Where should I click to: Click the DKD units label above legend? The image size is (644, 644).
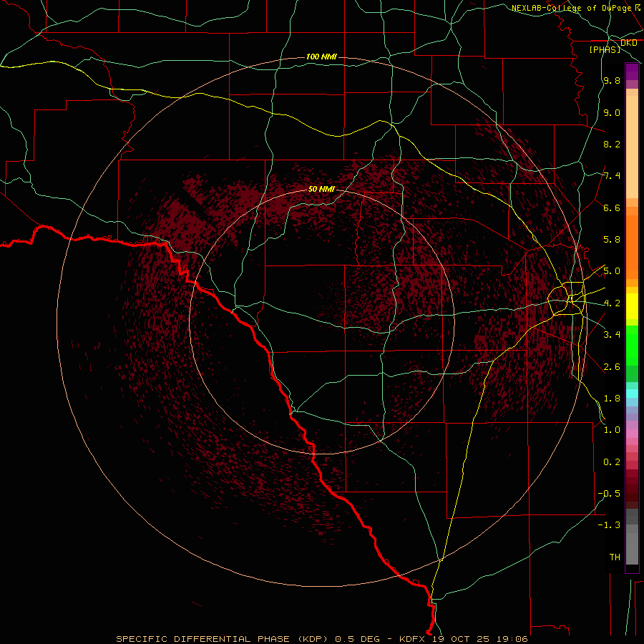(628, 43)
